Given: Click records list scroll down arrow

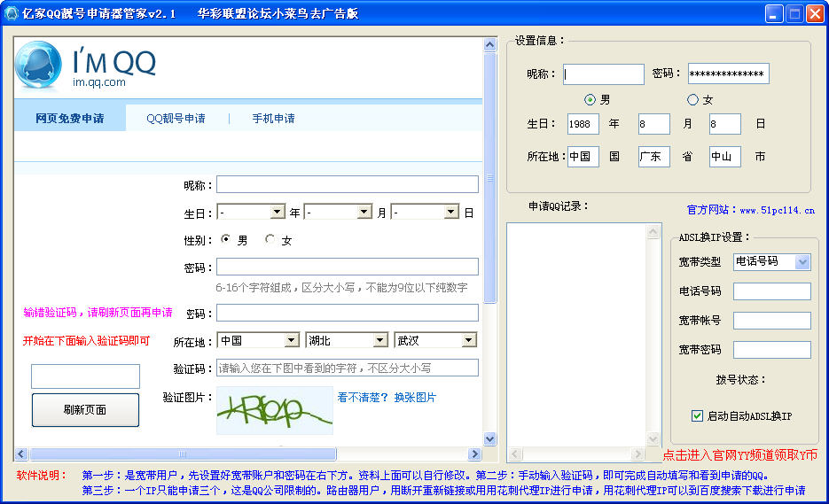Looking at the screenshot, I should pyautogui.click(x=653, y=439).
